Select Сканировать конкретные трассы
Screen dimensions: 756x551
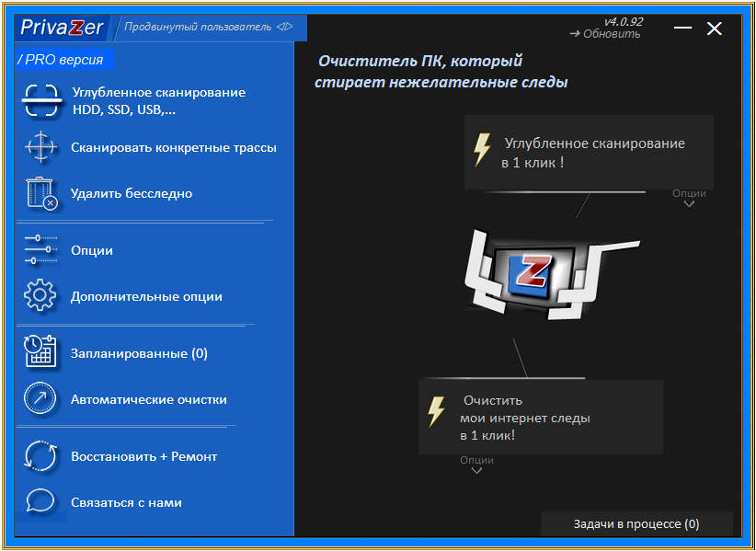[174, 147]
